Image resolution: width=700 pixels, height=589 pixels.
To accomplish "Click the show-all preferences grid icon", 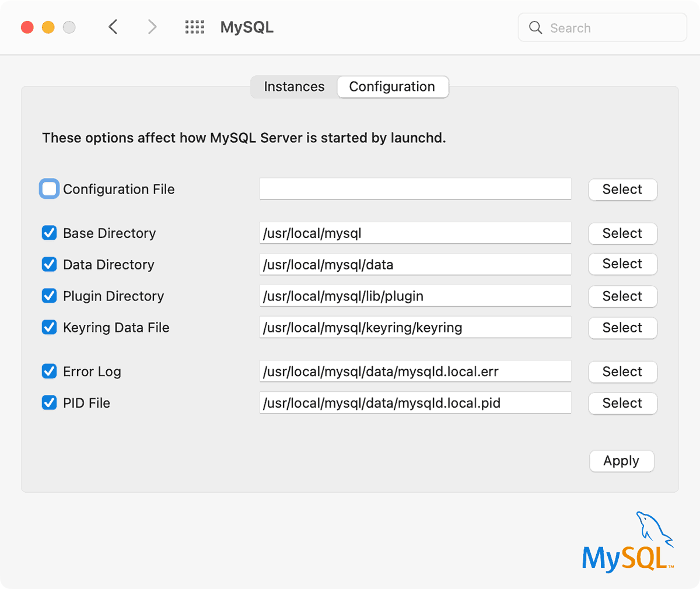I will [x=195, y=27].
